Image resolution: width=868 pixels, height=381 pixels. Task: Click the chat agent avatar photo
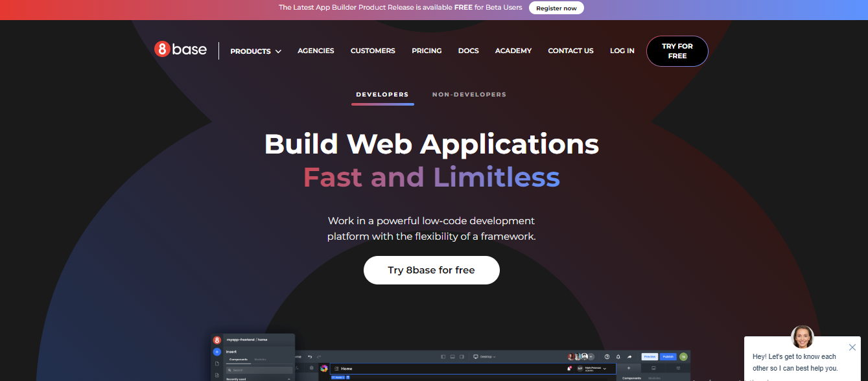click(802, 336)
